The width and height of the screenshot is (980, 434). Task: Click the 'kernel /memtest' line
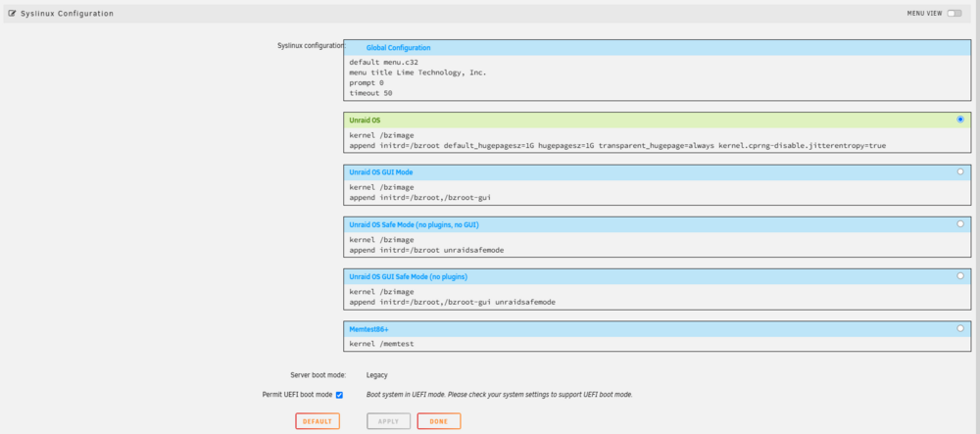tap(381, 344)
